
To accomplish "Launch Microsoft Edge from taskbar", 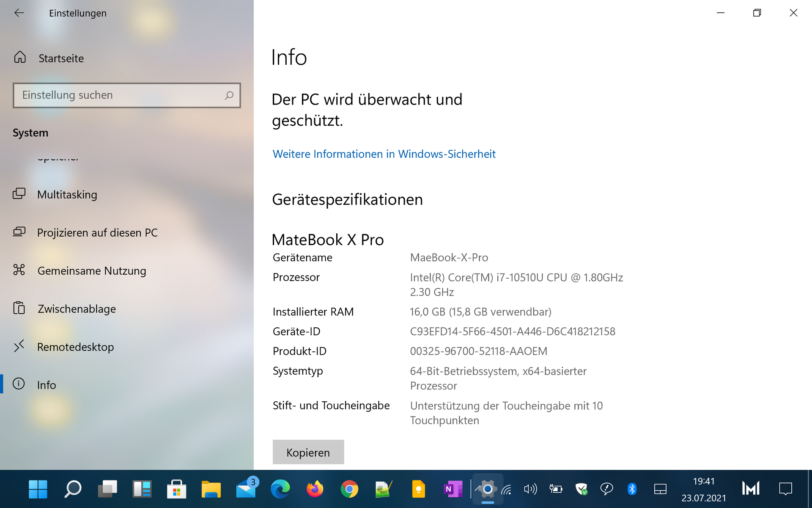I will tap(280, 489).
